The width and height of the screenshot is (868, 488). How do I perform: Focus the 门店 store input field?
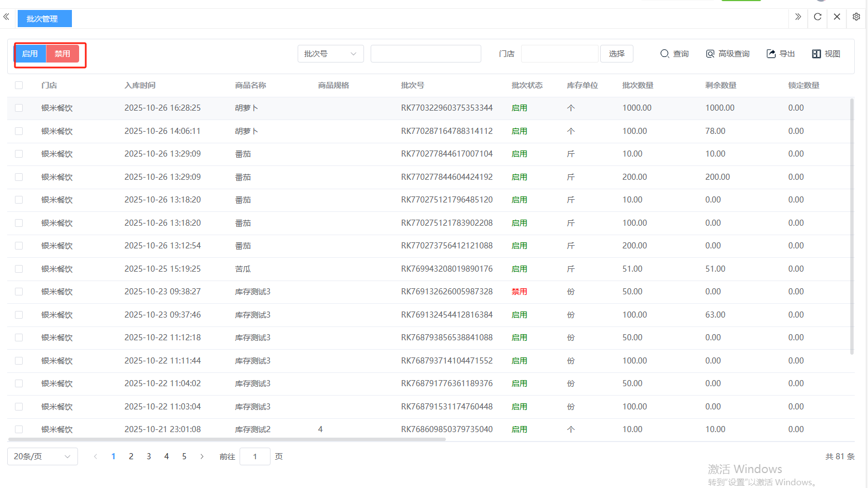pyautogui.click(x=559, y=54)
